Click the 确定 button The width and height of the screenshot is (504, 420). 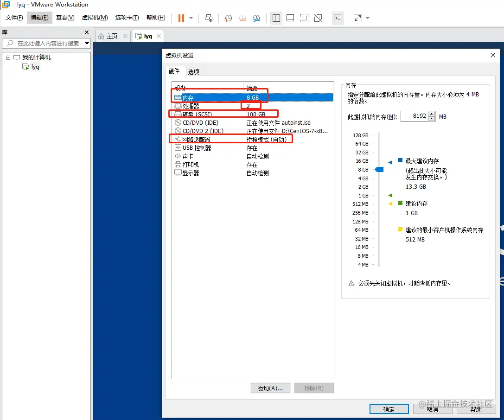coord(389,409)
